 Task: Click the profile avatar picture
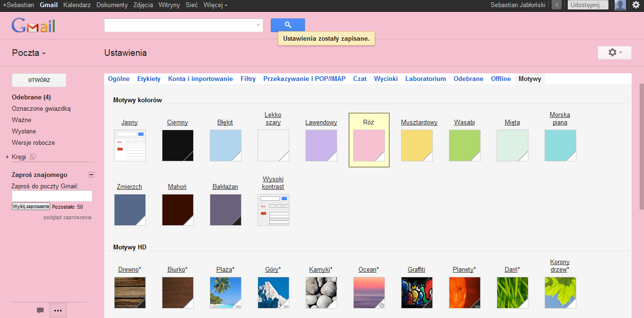[620, 5]
